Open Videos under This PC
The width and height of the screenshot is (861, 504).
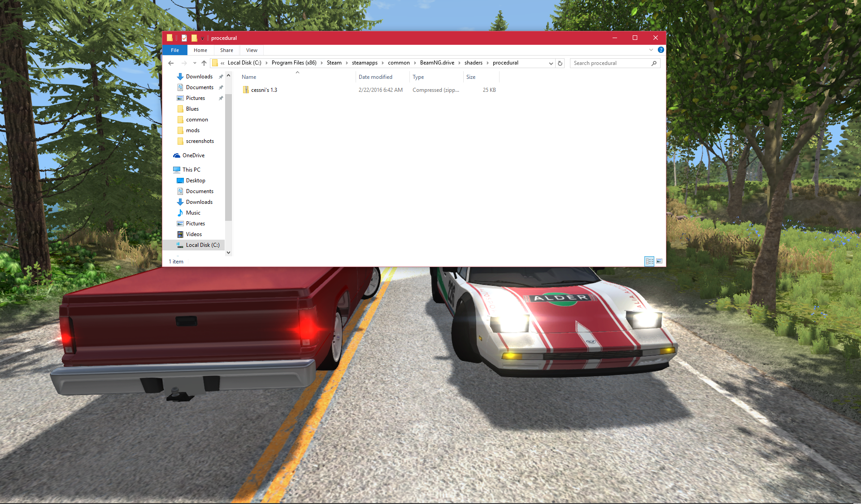[194, 234]
